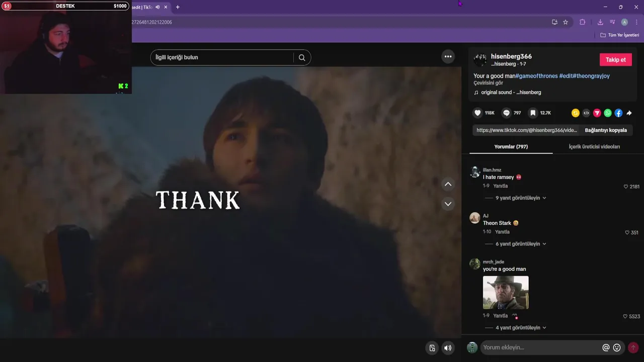Go to next video with down arrow
This screenshot has width=644, height=362.
click(x=448, y=204)
